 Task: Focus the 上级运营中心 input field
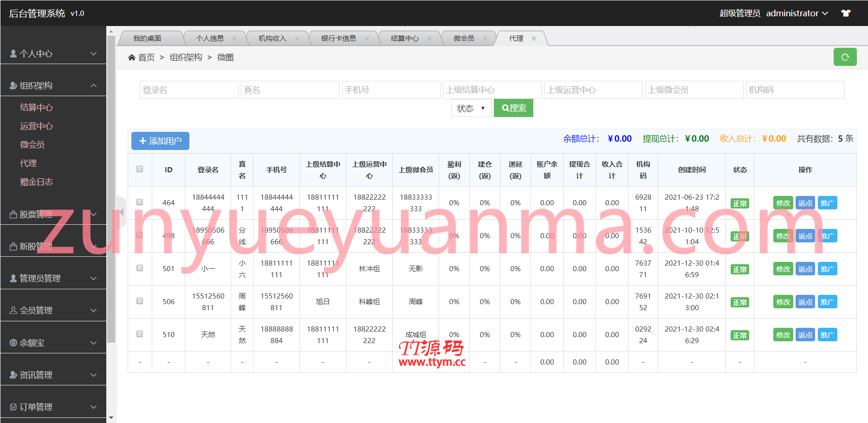[593, 90]
